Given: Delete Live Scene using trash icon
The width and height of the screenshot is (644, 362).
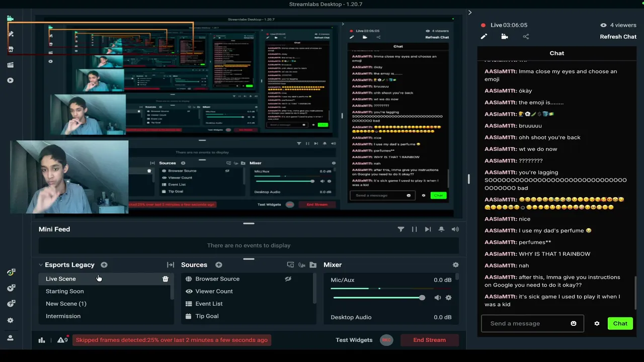Looking at the screenshot, I should (x=165, y=279).
